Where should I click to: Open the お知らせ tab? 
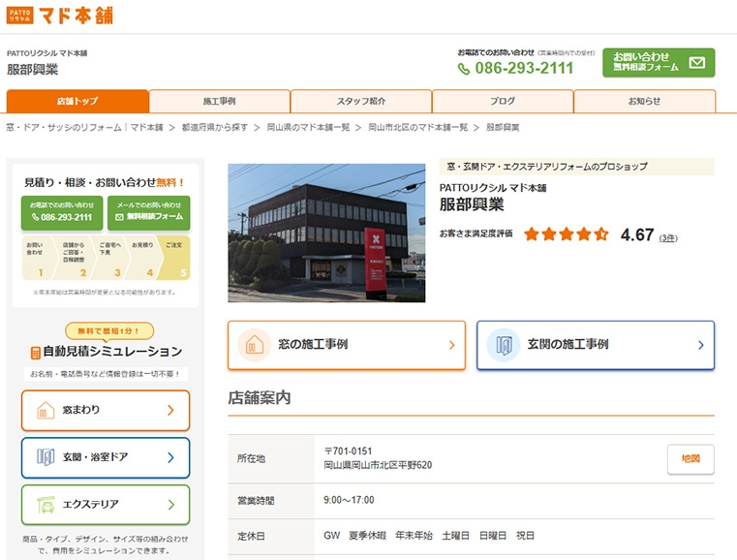coord(644,102)
